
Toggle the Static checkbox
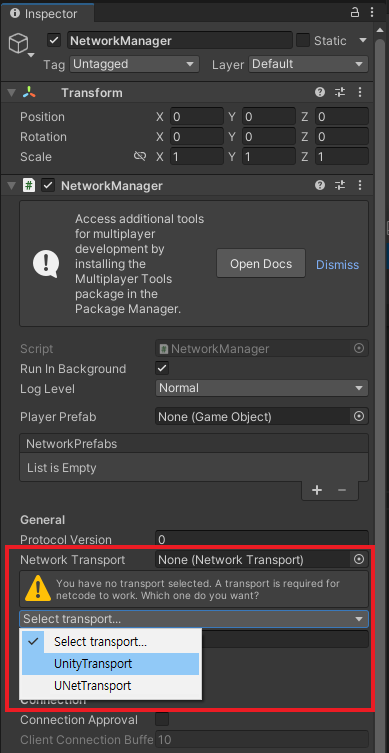click(x=303, y=40)
